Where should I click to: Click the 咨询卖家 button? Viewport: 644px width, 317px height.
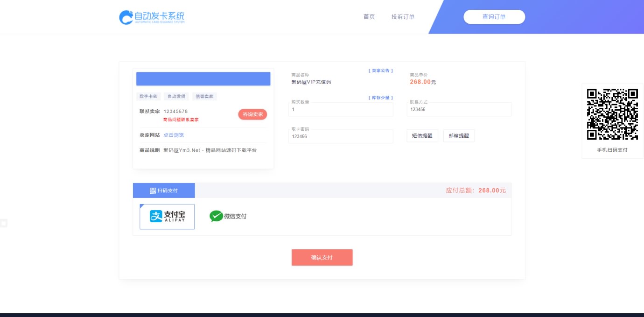click(x=252, y=114)
